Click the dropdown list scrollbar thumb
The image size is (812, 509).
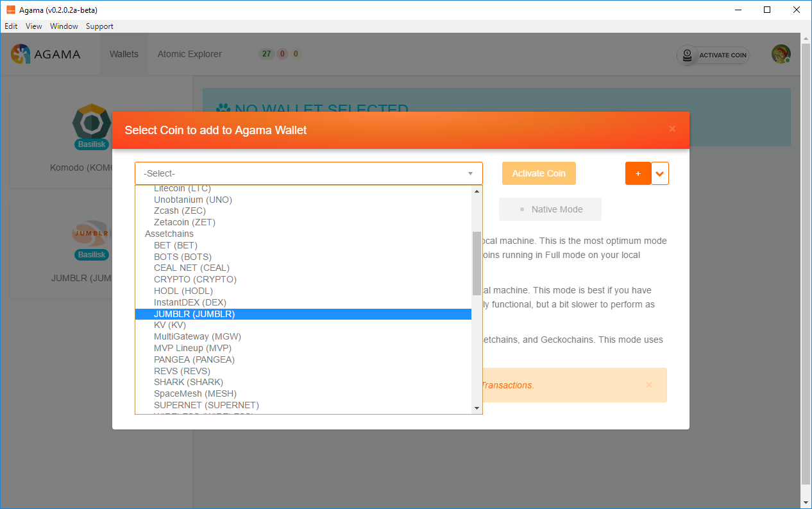477,263
